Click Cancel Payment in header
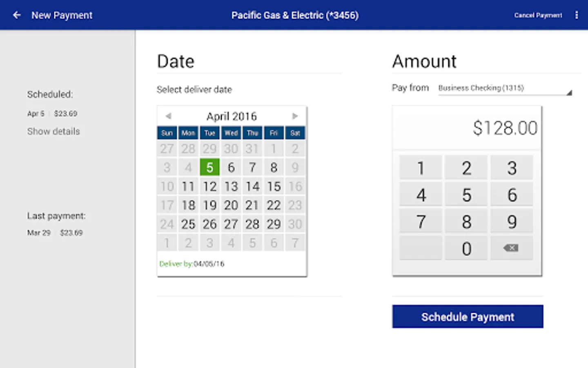 pyautogui.click(x=538, y=15)
